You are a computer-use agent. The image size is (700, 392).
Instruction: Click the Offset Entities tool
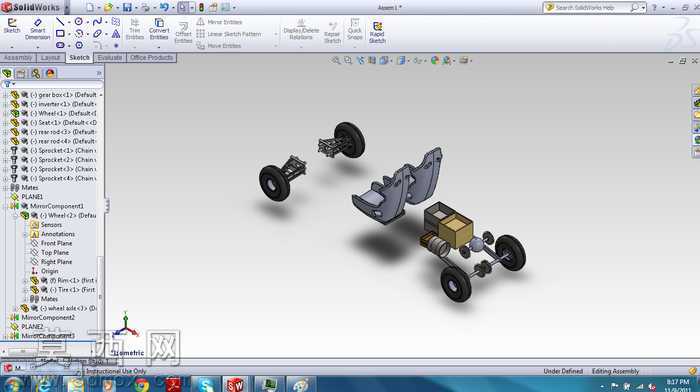coord(183,33)
